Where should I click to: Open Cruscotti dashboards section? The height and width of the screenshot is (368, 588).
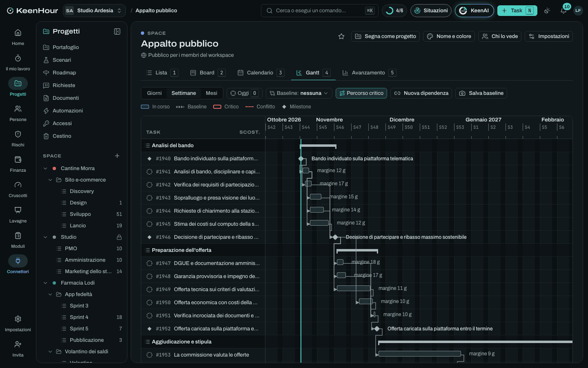[18, 189]
